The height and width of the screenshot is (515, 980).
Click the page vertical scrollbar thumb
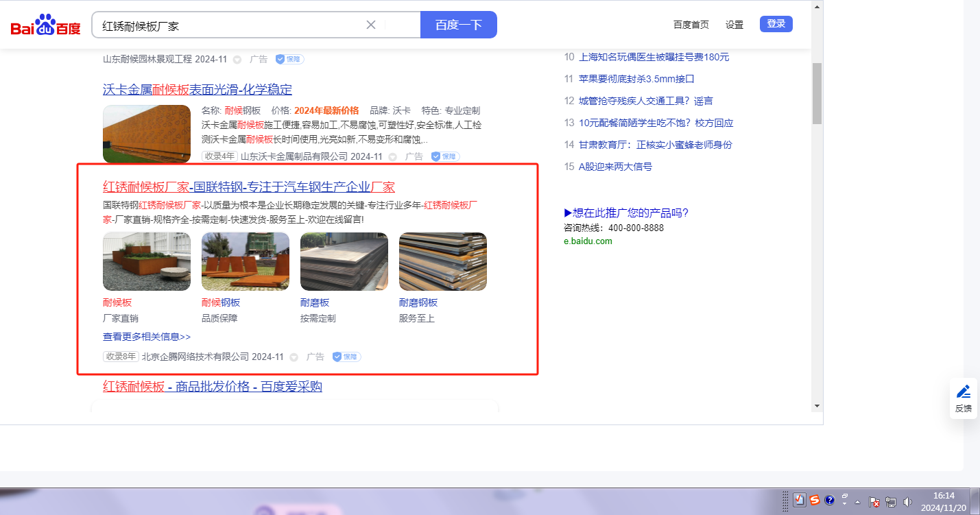click(x=816, y=93)
